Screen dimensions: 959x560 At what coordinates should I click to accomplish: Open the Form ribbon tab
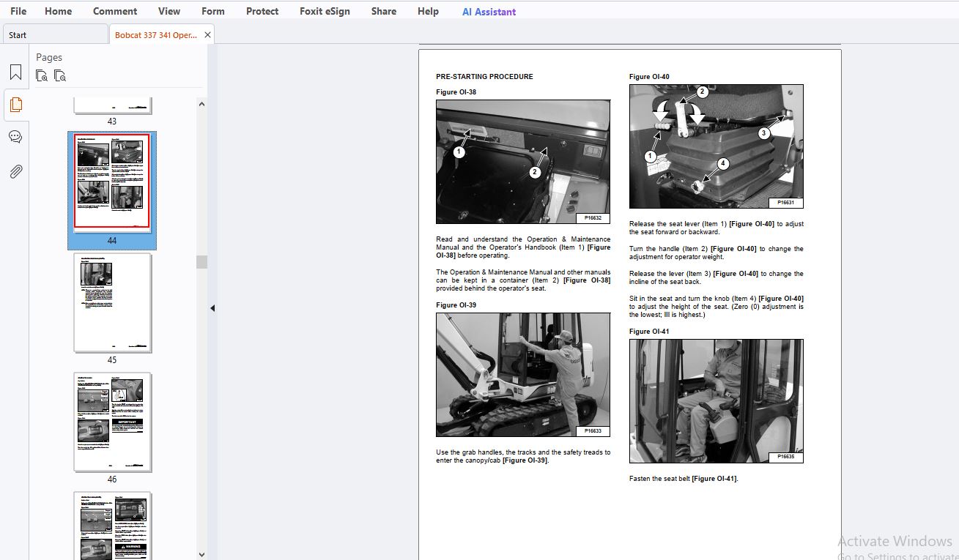[x=213, y=11]
